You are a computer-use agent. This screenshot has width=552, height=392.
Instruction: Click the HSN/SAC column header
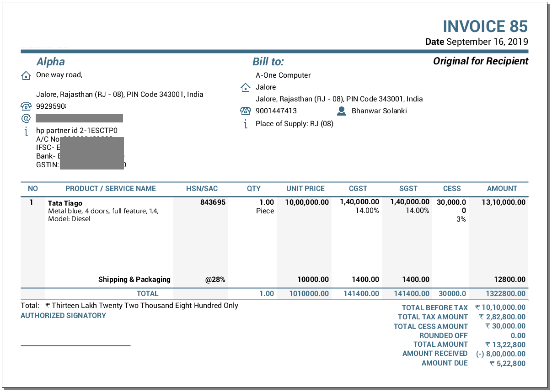(202, 189)
